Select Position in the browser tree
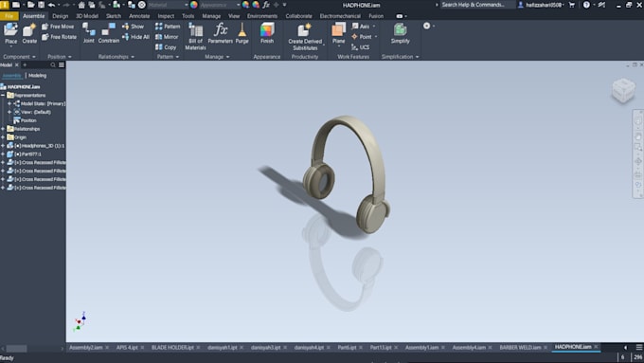 [28, 120]
